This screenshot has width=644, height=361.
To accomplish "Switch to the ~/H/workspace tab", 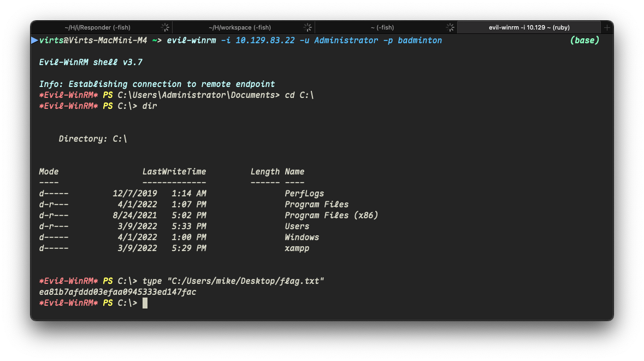I will tap(240, 27).
